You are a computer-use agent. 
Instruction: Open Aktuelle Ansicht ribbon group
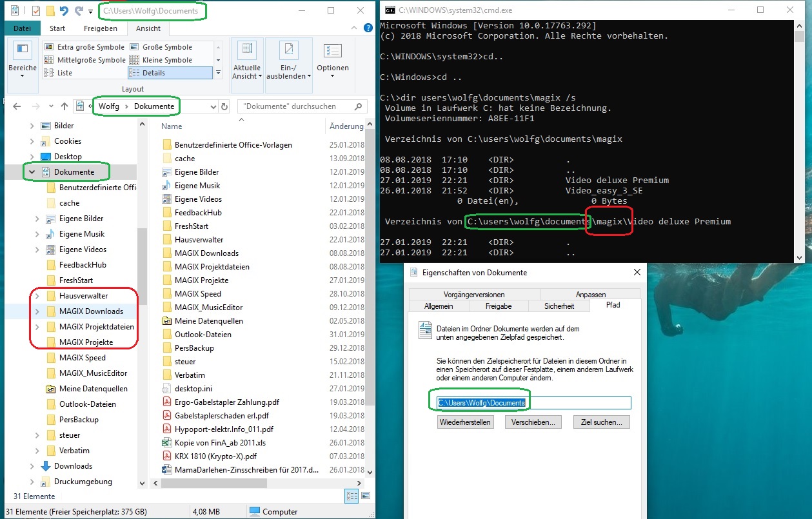(x=246, y=61)
